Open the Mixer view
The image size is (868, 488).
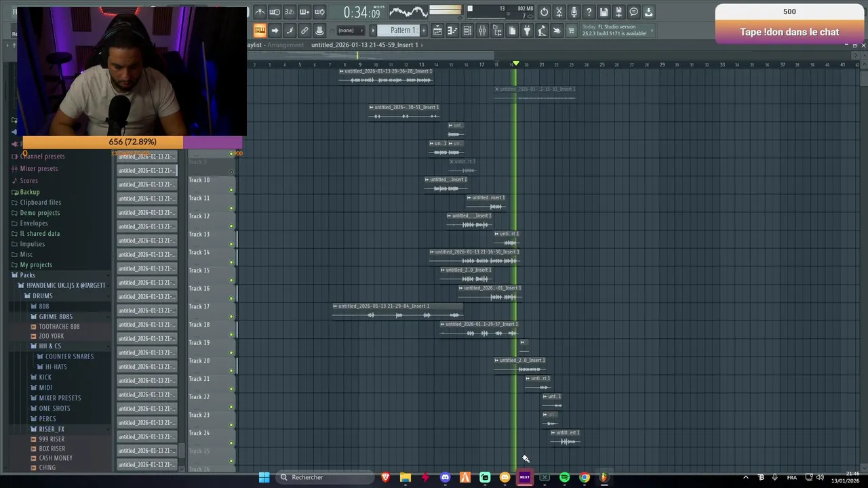tap(482, 30)
